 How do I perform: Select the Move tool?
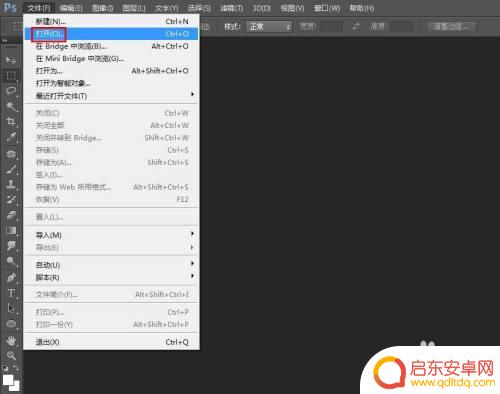pos(11,60)
